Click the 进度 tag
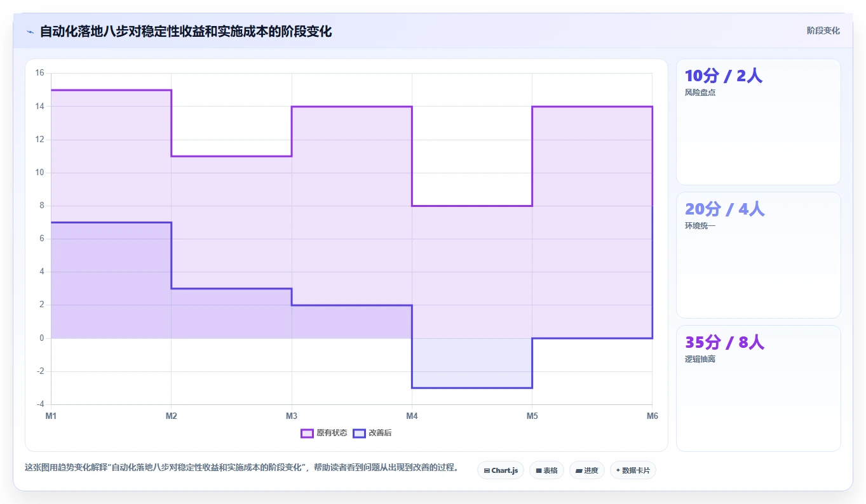The image size is (866, 504). 587,470
